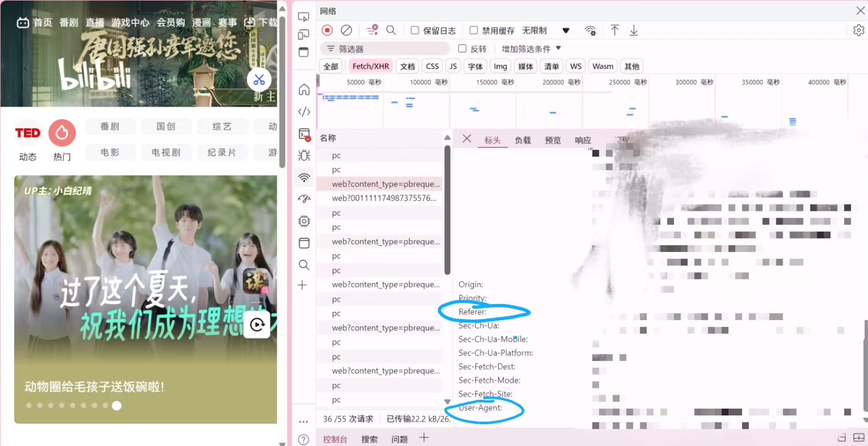
Task: Open the bug debugging panel in the sidebar
Action: (x=304, y=155)
